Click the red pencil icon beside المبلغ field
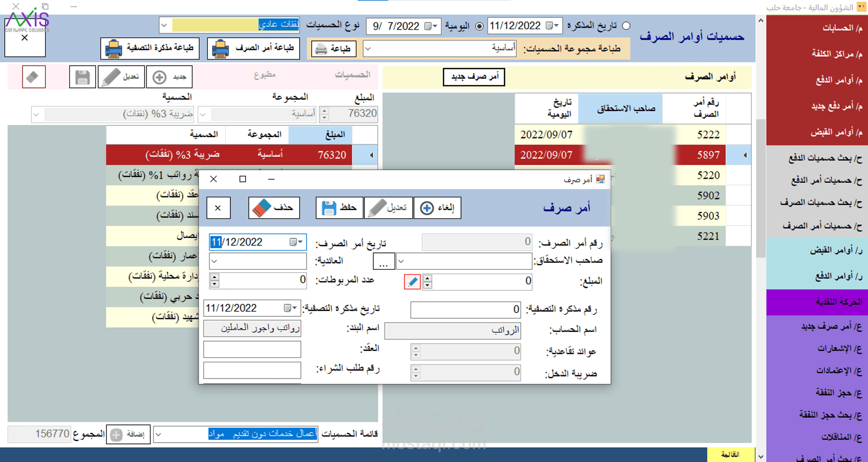868x462 pixels. (412, 281)
